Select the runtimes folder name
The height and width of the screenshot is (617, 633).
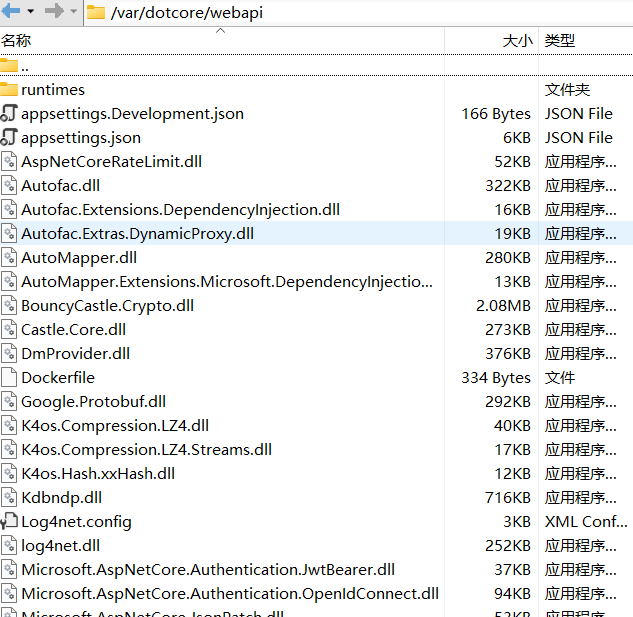click(x=53, y=90)
